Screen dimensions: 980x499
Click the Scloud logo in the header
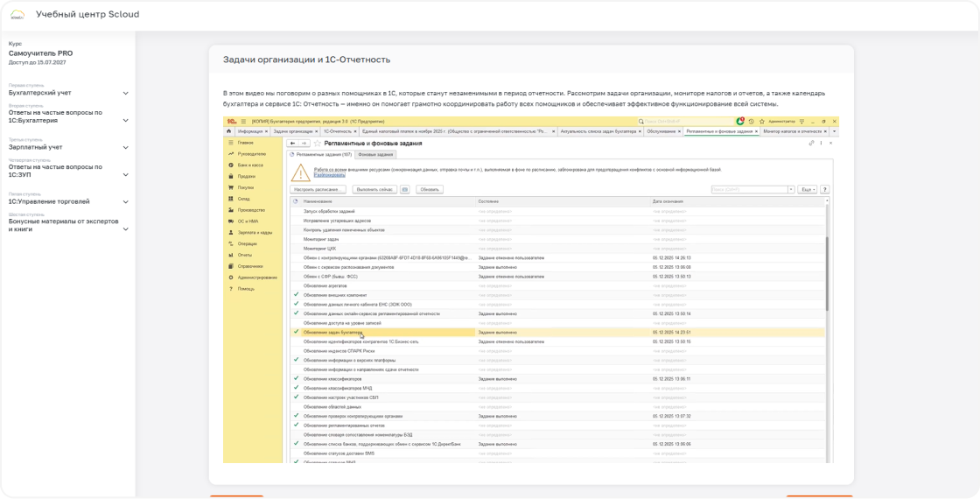(x=17, y=14)
